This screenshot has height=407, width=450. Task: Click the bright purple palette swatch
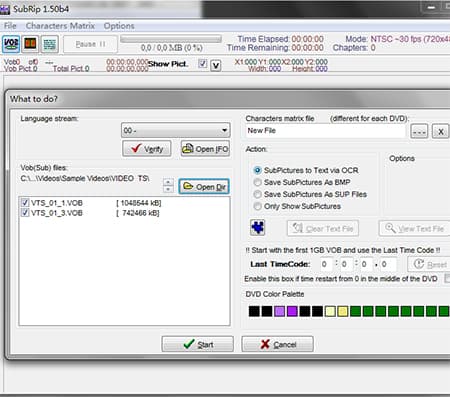pyautogui.click(x=292, y=311)
